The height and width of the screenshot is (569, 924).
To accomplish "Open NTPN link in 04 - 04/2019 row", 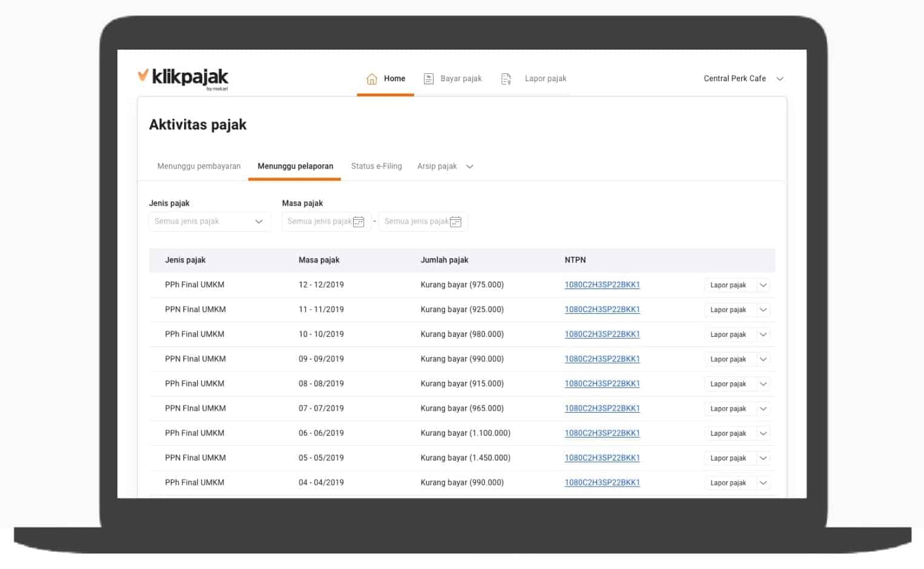I will [x=602, y=483].
